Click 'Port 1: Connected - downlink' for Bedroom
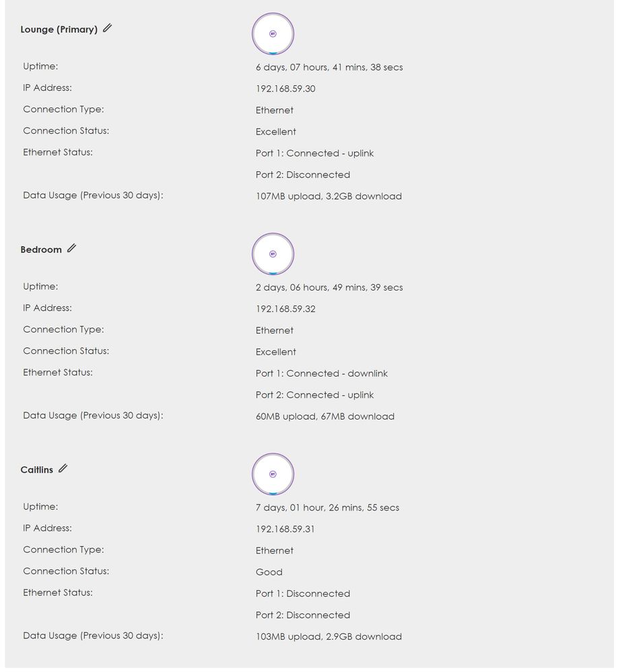This screenshot has width=620, height=672. click(321, 373)
